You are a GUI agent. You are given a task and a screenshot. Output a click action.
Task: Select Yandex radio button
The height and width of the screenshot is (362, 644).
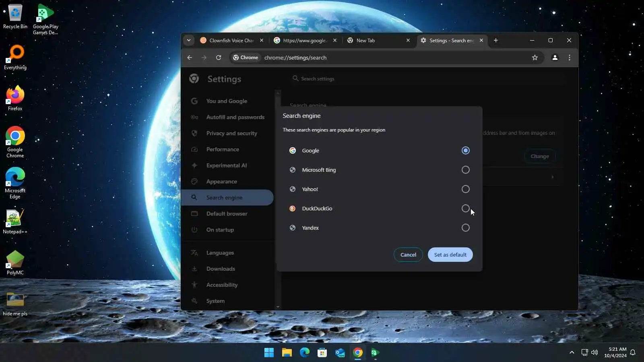coord(465,228)
